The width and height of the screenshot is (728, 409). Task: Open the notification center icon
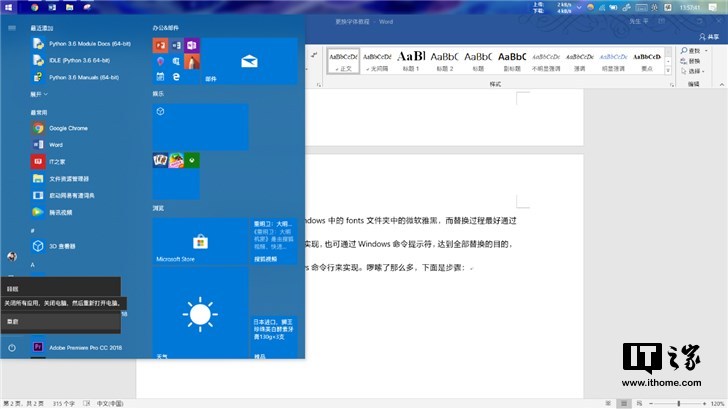coord(713,7)
